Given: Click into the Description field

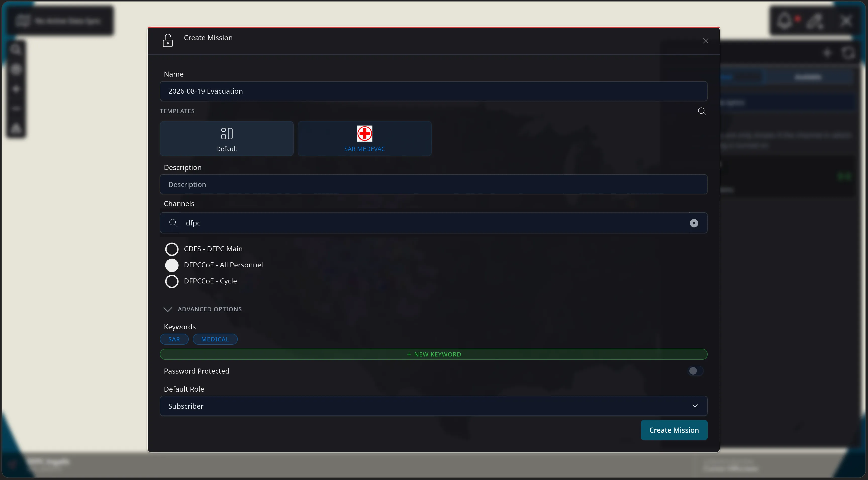Looking at the screenshot, I should (x=433, y=185).
